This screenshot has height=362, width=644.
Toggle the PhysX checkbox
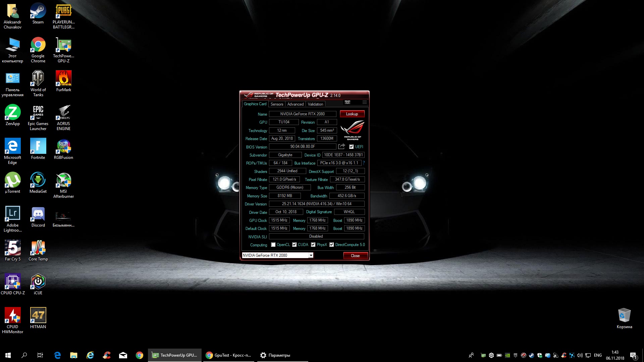tap(313, 245)
